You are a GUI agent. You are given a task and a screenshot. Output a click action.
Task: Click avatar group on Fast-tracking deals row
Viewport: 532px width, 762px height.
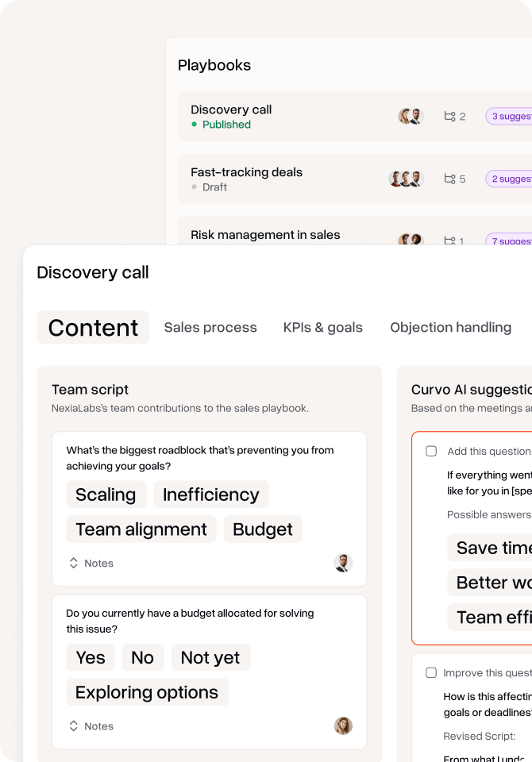tap(406, 179)
